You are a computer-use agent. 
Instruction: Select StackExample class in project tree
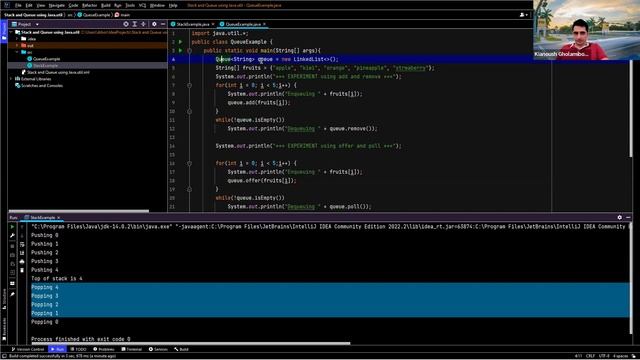coord(43,65)
